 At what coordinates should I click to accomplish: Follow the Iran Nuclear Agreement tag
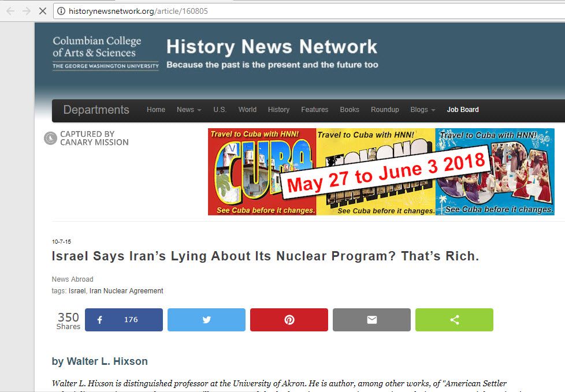click(x=126, y=291)
